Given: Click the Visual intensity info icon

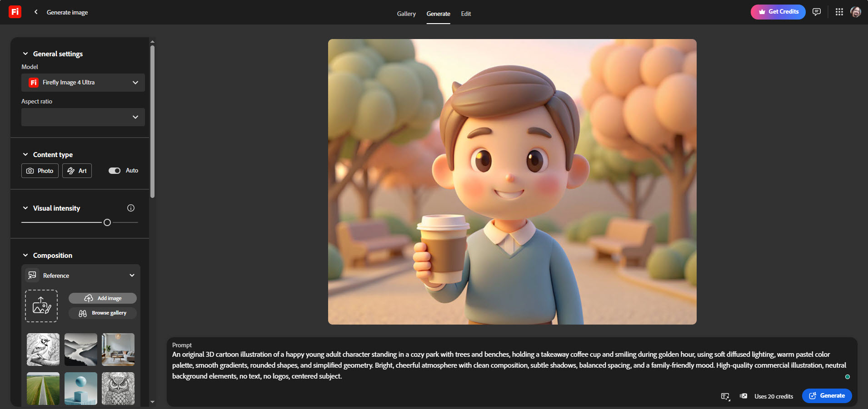Looking at the screenshot, I should pyautogui.click(x=131, y=208).
